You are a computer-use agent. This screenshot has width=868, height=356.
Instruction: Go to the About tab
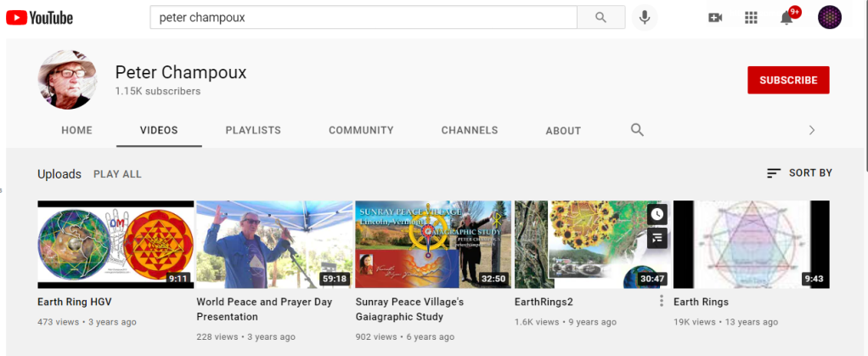coord(563,131)
